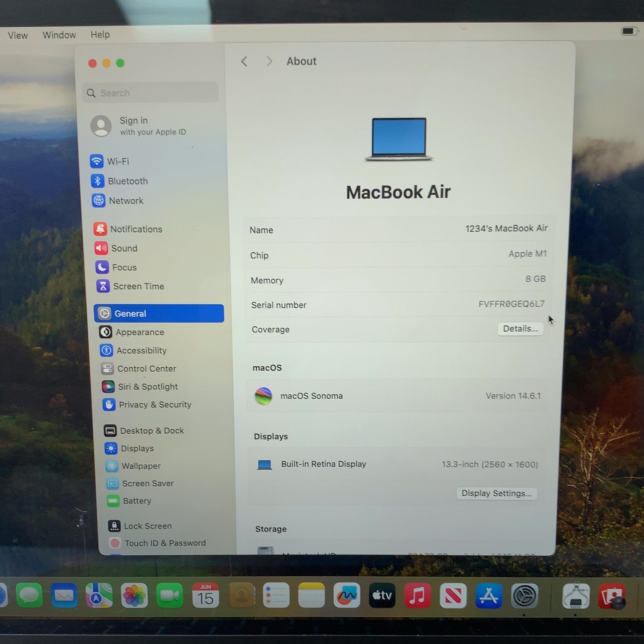Viewport: 644px width, 644px height.
Task: Click the "13.3-inch (2560 × 1600)" display value
Action: (x=490, y=464)
